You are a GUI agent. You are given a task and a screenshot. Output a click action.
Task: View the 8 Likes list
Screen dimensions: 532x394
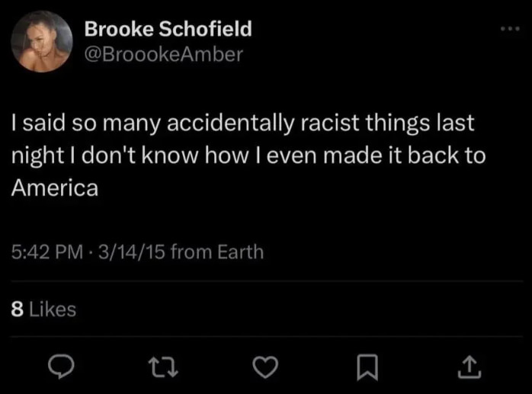[43, 308]
